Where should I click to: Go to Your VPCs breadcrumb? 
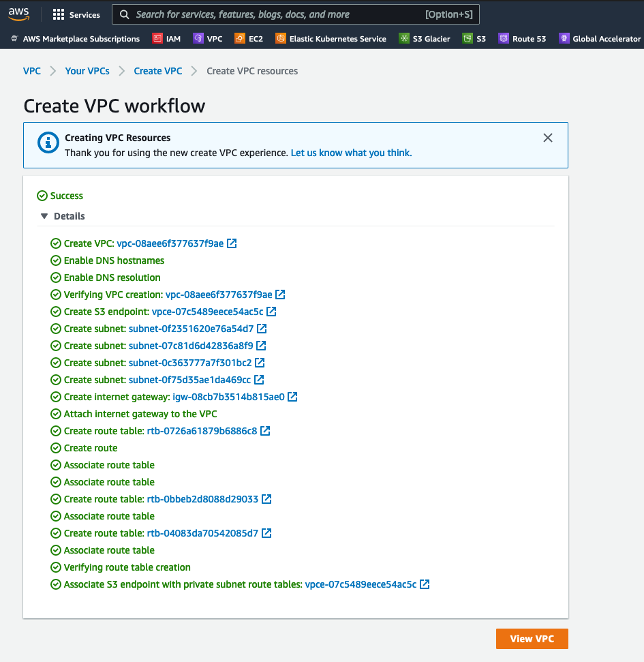[87, 70]
